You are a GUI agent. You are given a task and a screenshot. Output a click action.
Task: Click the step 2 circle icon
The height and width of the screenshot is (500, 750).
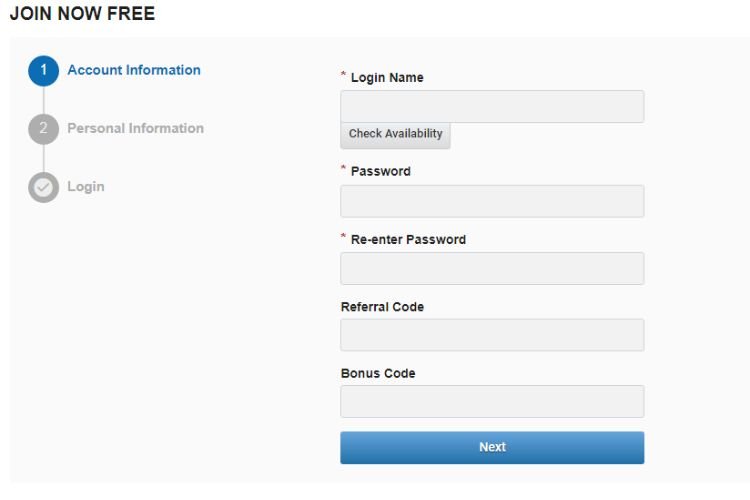point(43,129)
